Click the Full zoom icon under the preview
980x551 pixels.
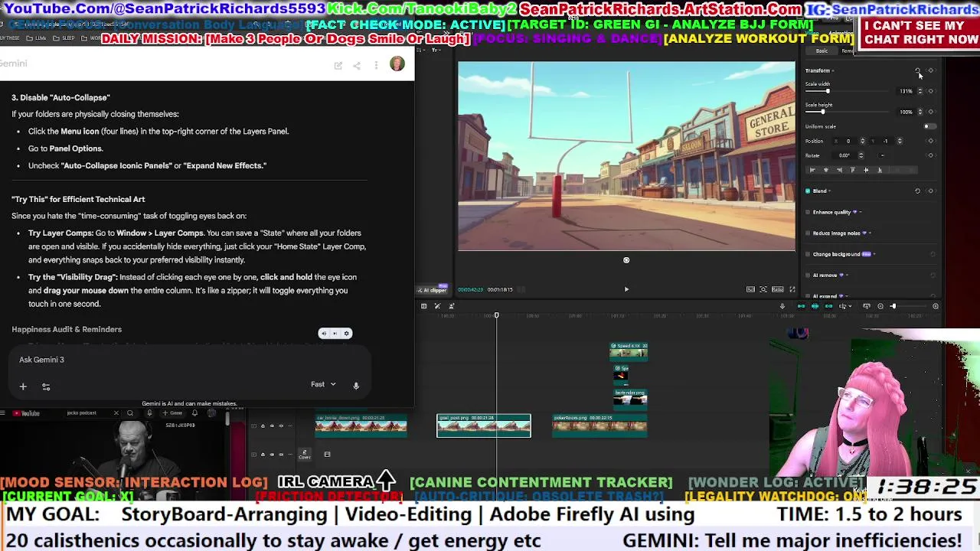[x=750, y=289]
